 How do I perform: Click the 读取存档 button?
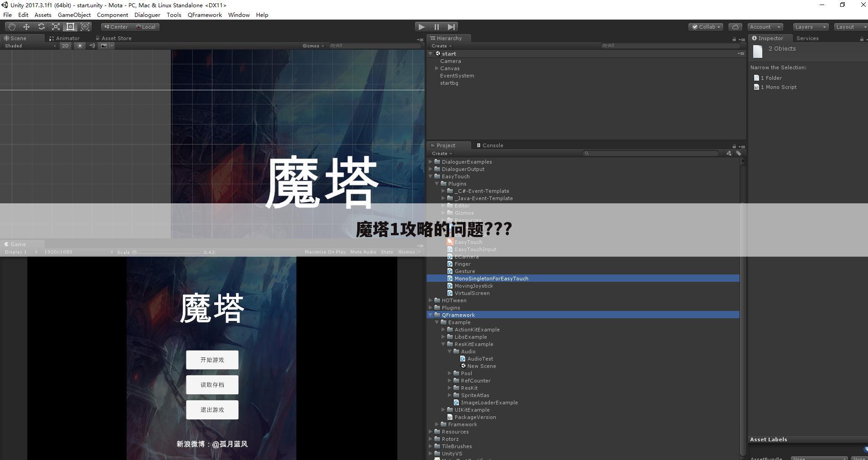[212, 385]
